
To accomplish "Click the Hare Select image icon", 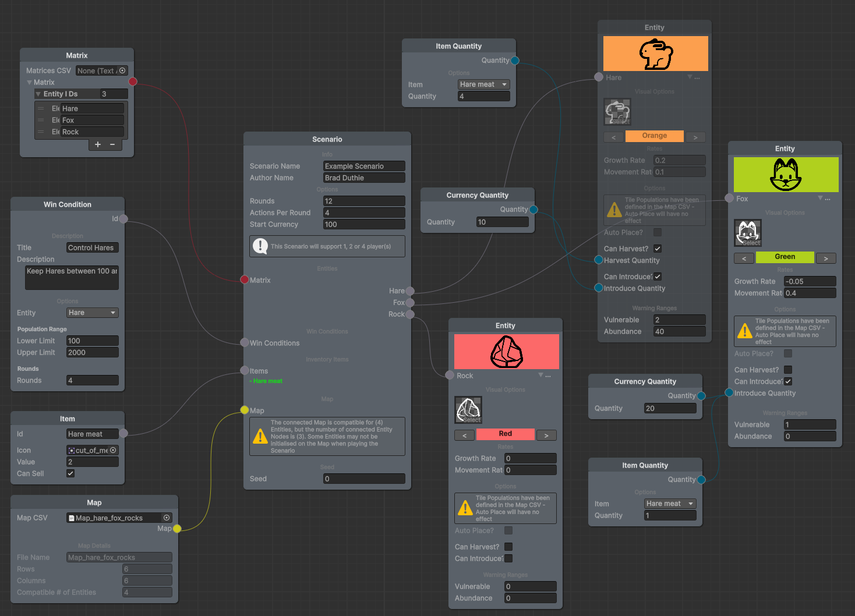I will [617, 111].
